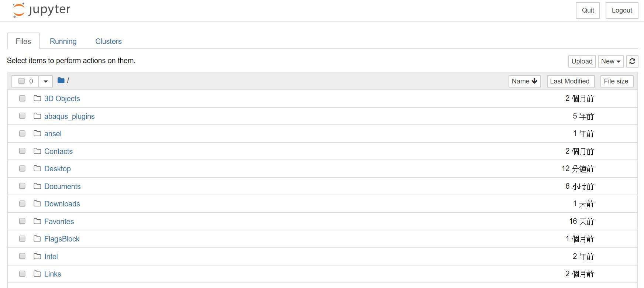Sort the list by File size
This screenshot has width=644, height=288.
tap(616, 81)
